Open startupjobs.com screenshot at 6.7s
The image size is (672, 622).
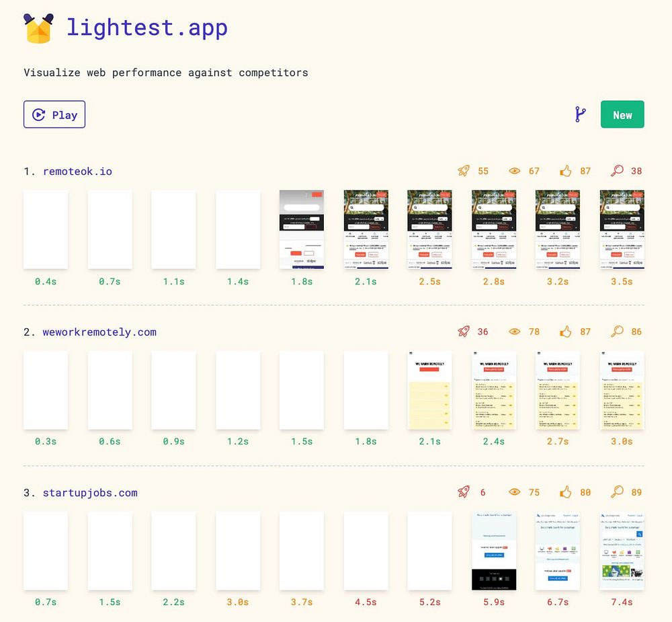558,551
